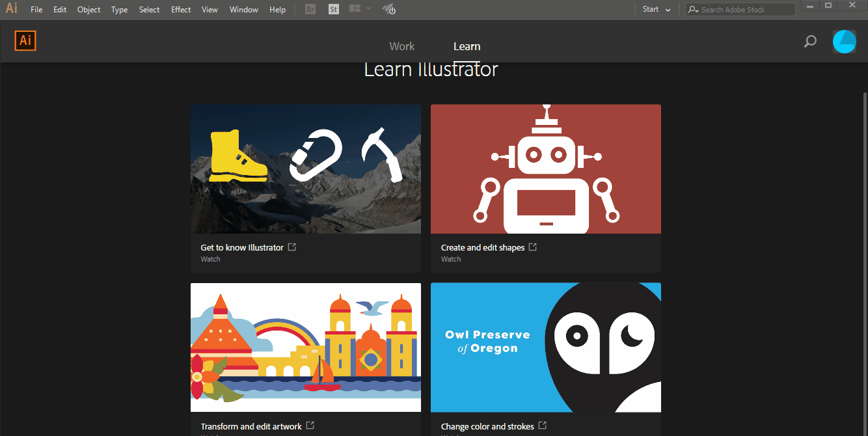The image size is (868, 436).
Task: Open the Window menu
Action: tap(244, 10)
